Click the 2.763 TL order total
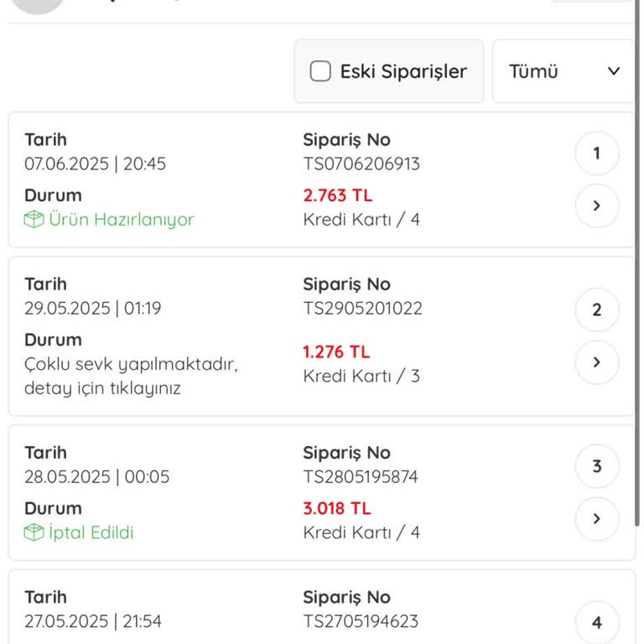This screenshot has height=644, width=644. tap(337, 195)
